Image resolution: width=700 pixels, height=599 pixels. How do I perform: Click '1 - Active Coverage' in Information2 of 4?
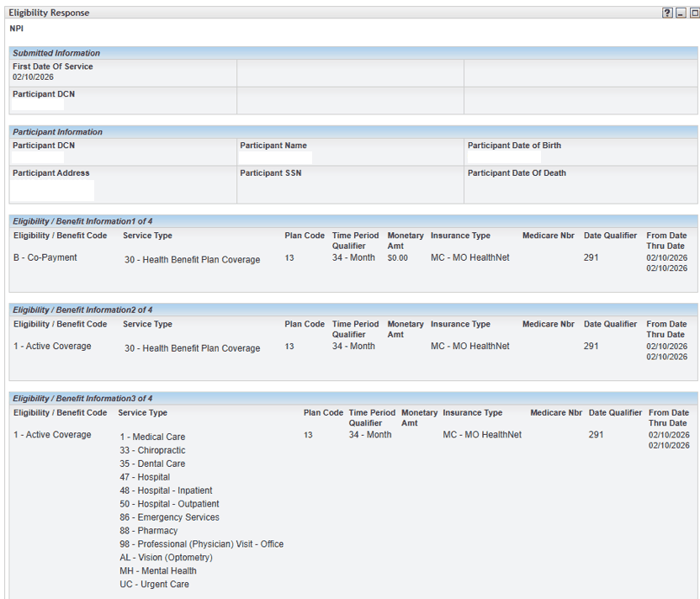click(52, 346)
